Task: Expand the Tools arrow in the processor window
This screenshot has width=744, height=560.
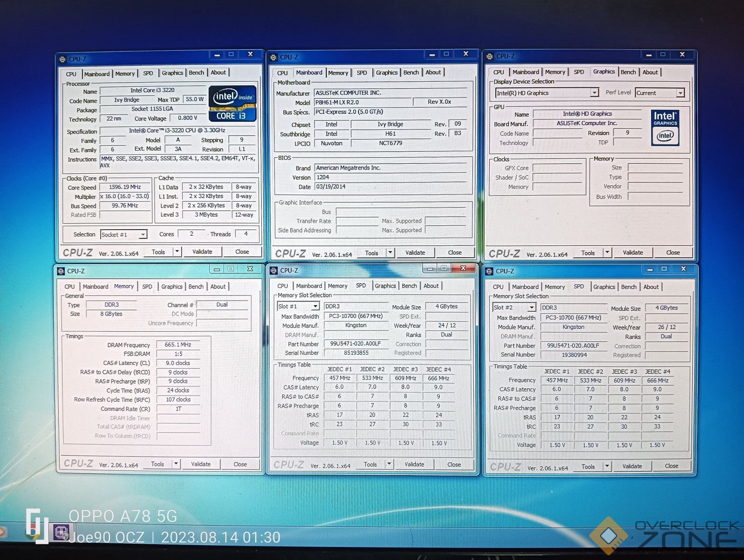Action: point(177,252)
